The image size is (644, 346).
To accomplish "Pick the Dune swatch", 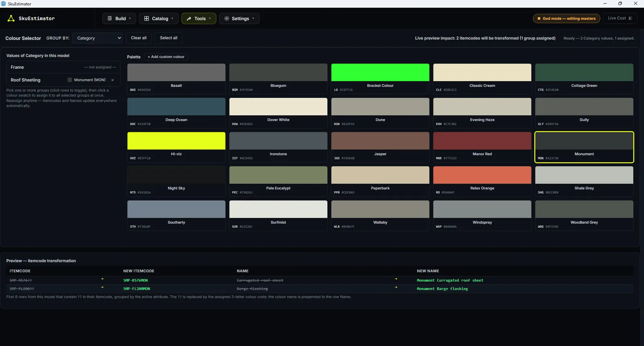I will (380, 113).
